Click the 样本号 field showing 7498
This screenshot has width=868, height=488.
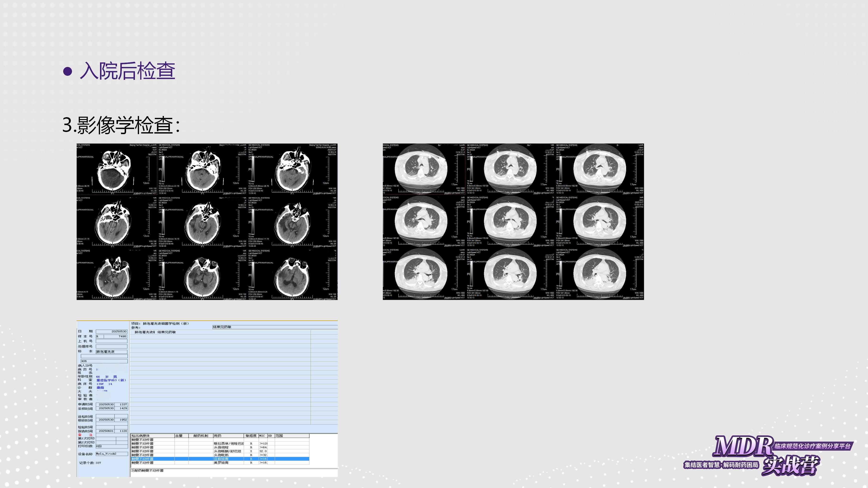115,336
